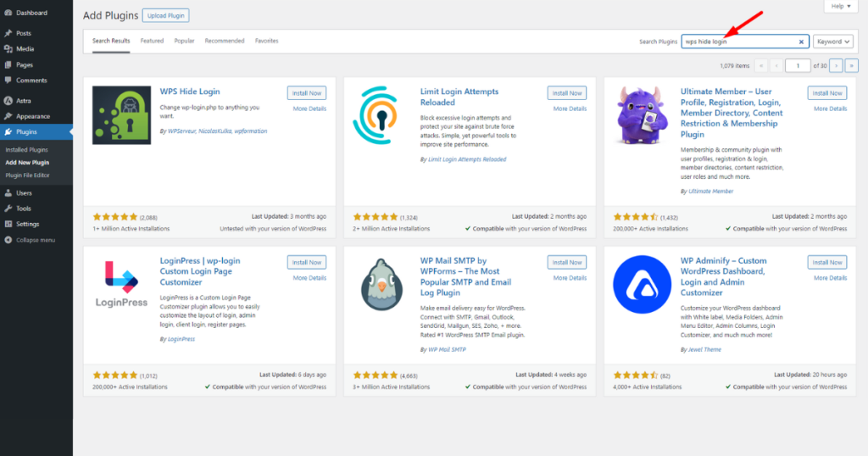
Task: Install the LoginPress plugin
Action: click(x=307, y=262)
